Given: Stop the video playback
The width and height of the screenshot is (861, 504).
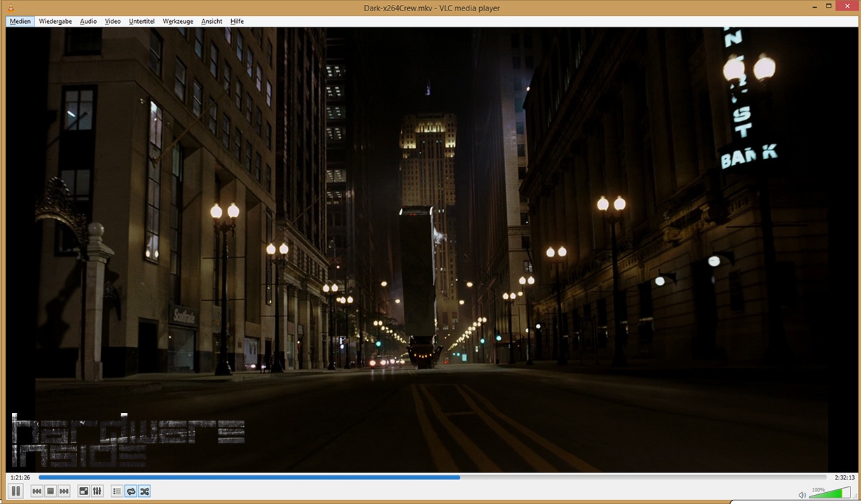Looking at the screenshot, I should tap(50, 491).
